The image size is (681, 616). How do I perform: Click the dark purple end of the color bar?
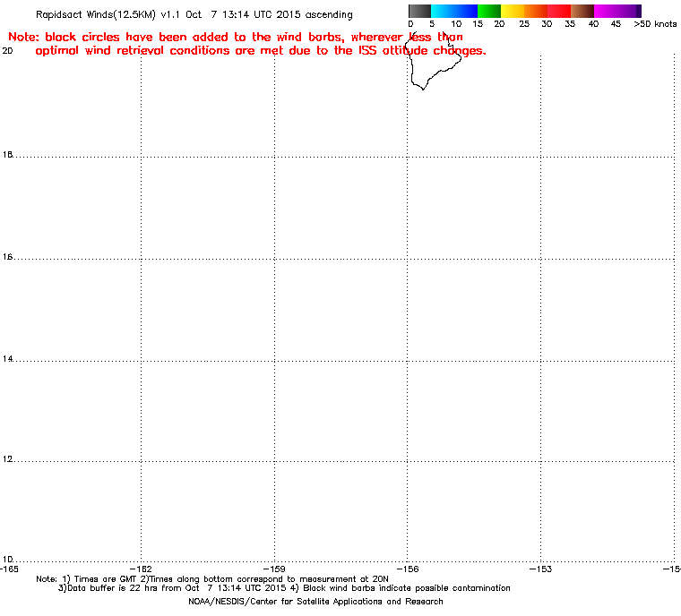pyautogui.click(x=638, y=11)
